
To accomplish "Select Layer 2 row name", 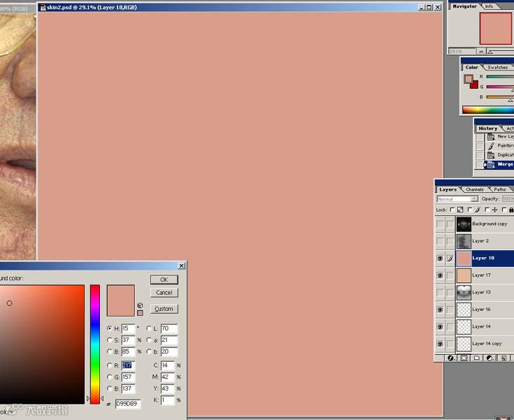I will pyautogui.click(x=480, y=241).
